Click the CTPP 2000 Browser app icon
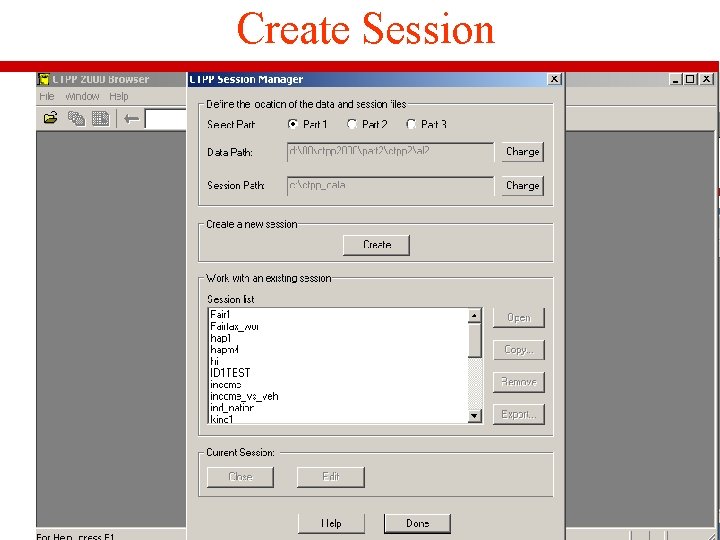This screenshot has height=540, width=720. (x=44, y=79)
